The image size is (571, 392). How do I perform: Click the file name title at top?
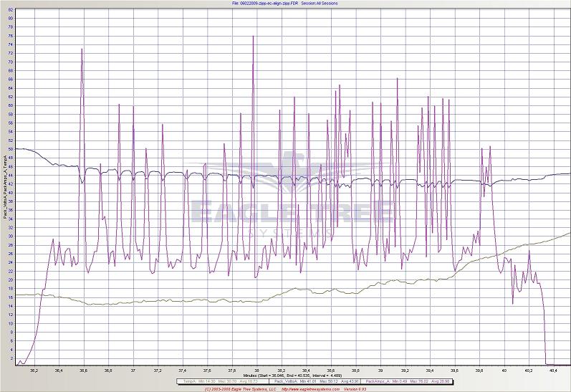[x=285, y=3]
